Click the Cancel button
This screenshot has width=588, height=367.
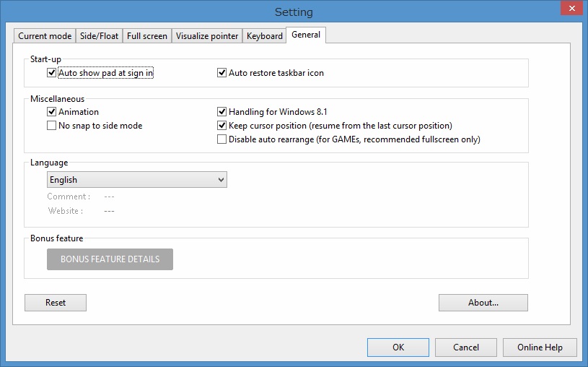click(x=465, y=347)
